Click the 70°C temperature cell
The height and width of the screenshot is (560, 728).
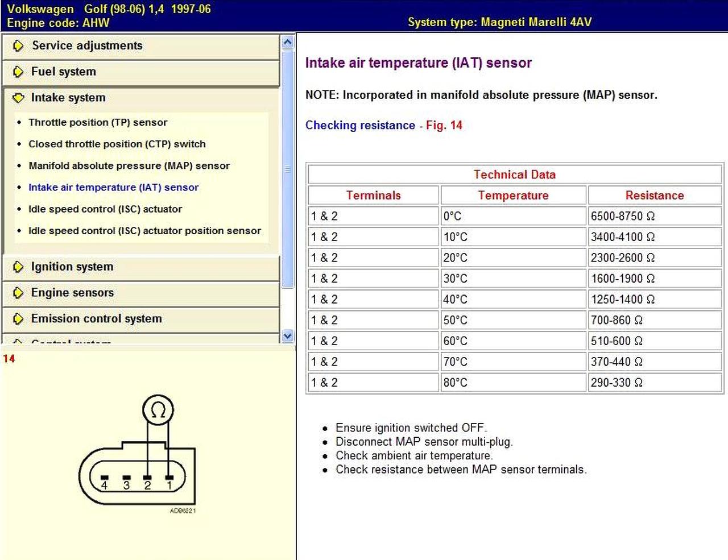coord(514,362)
